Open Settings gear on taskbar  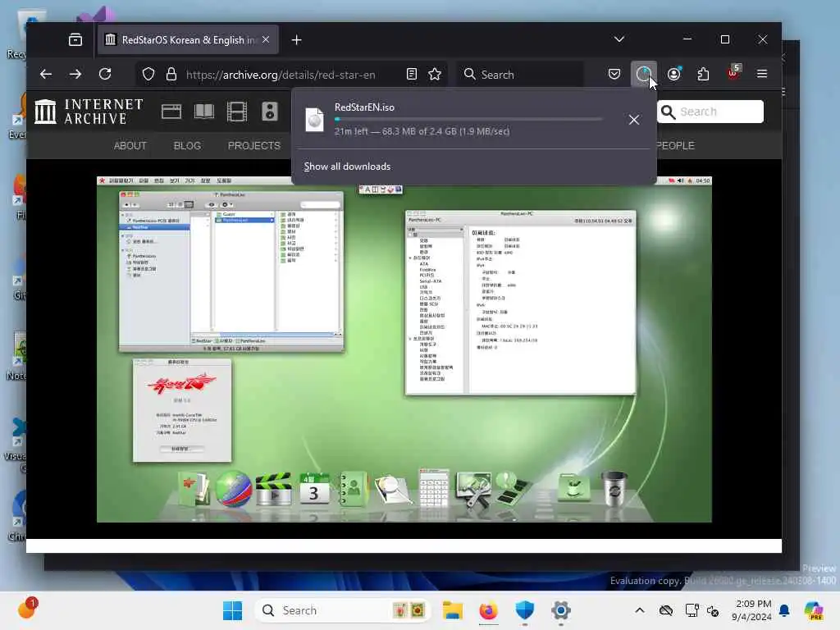tap(561, 610)
